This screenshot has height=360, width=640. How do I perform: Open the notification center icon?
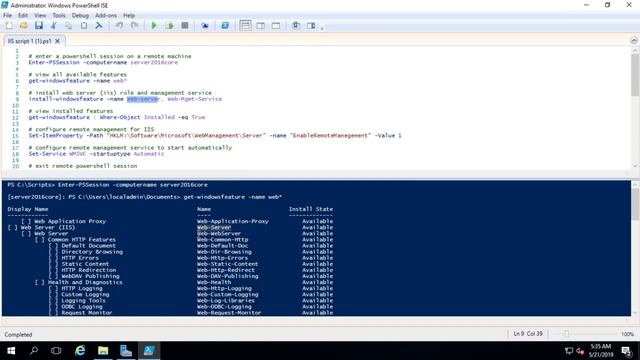click(x=627, y=351)
